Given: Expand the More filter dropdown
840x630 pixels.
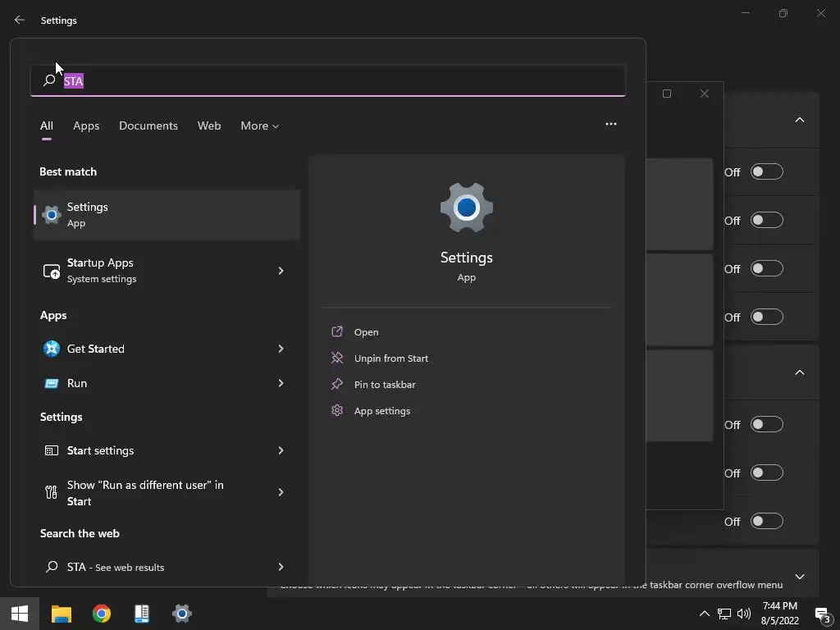Looking at the screenshot, I should coord(260,126).
